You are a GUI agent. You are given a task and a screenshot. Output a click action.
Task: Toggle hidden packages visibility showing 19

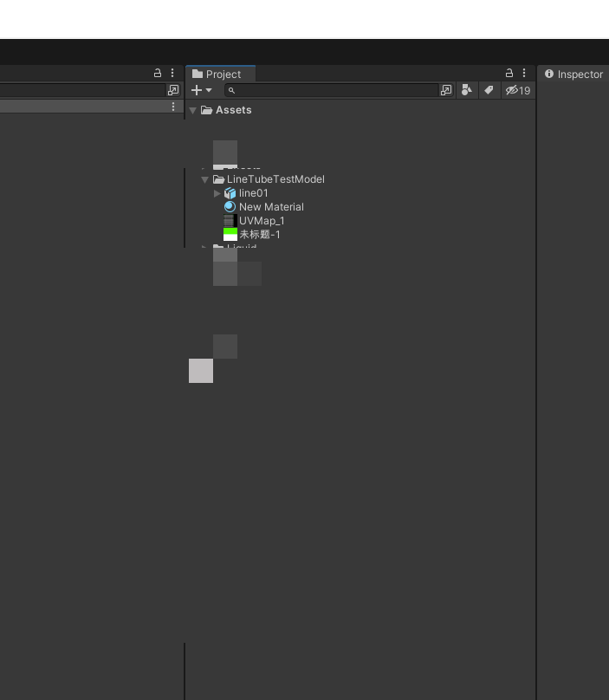pos(518,91)
